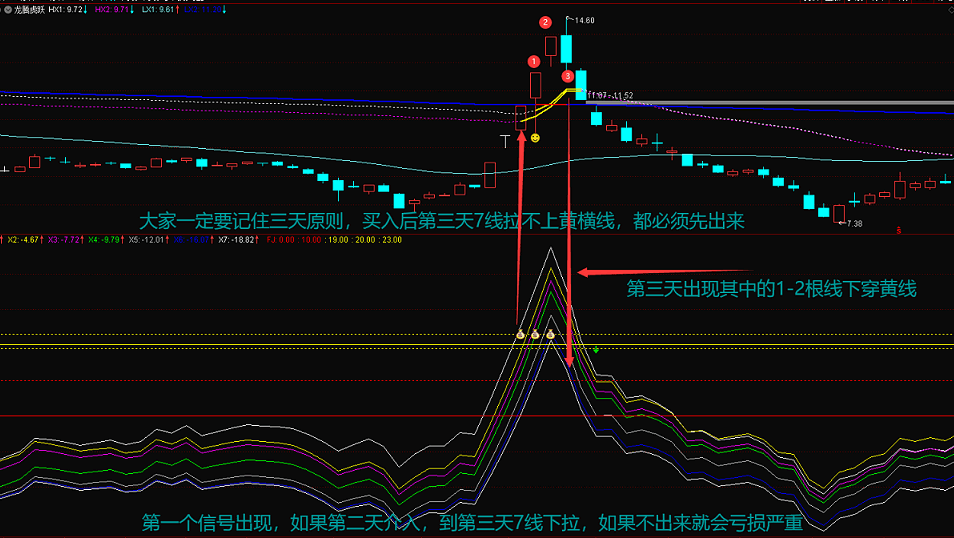Image resolution: width=954 pixels, height=538 pixels.
Task: Click the X5: -12.01 sub-chart value
Action: pos(147,240)
